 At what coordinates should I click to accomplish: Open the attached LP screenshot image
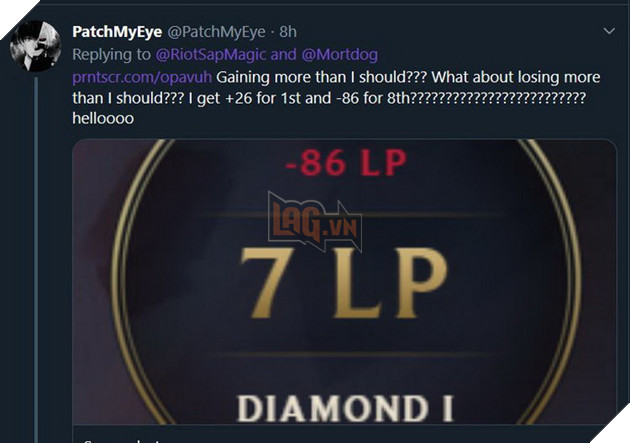[344, 282]
